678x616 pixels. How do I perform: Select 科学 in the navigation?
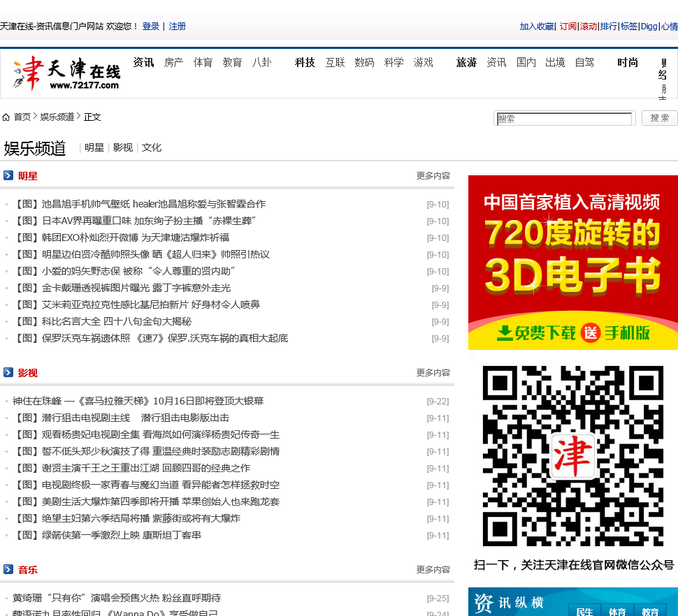click(x=394, y=63)
